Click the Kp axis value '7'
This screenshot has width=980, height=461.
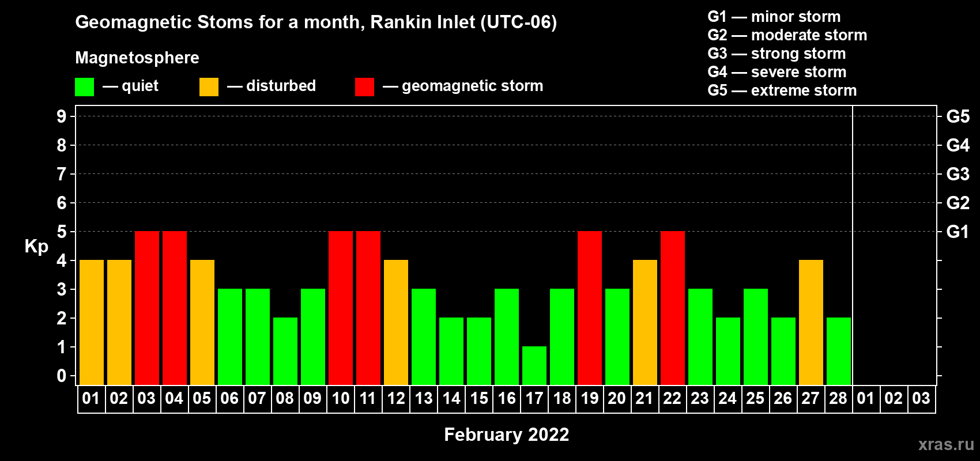click(x=62, y=174)
